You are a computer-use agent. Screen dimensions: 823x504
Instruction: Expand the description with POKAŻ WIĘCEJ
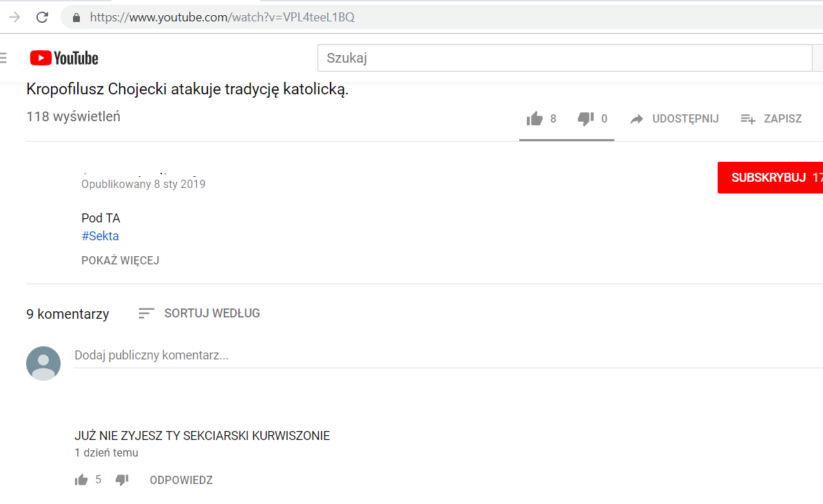(121, 260)
